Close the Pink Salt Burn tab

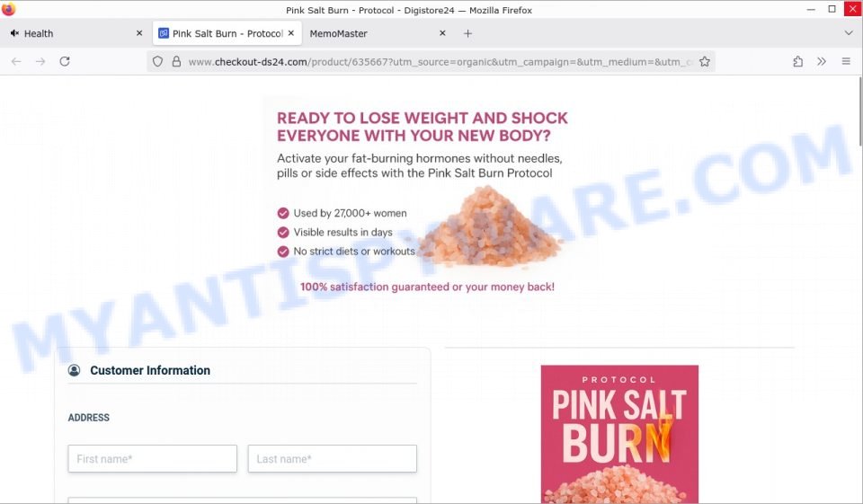pyautogui.click(x=291, y=33)
